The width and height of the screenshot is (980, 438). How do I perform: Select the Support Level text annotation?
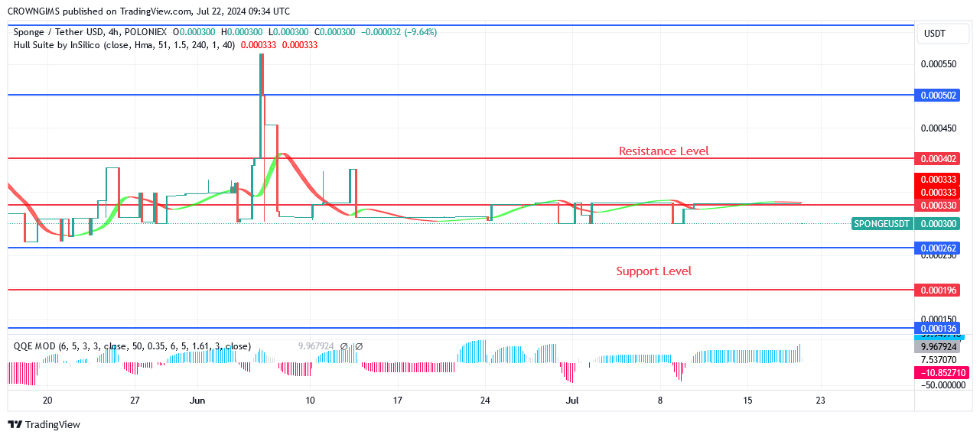[654, 271]
